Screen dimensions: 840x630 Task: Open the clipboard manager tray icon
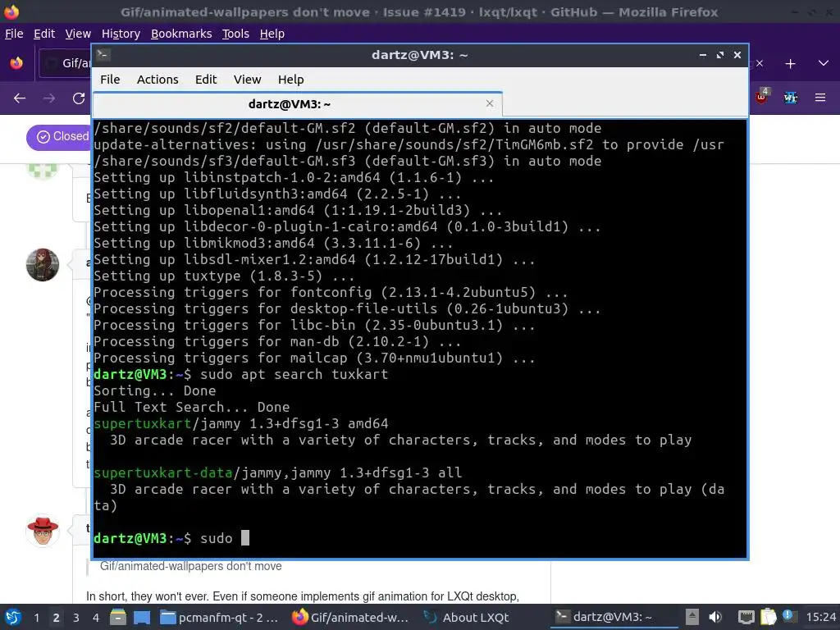[x=768, y=617]
